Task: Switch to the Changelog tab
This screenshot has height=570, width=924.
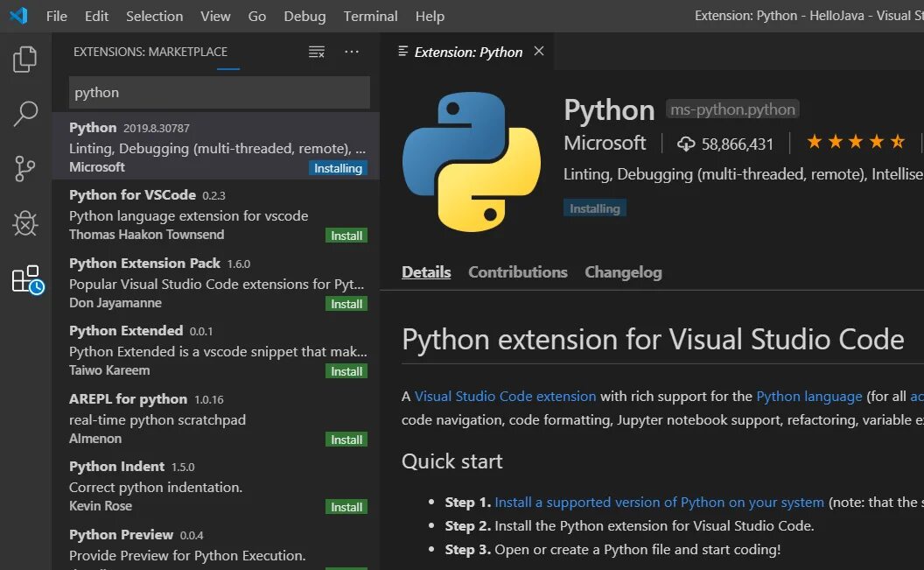Action: coord(623,272)
